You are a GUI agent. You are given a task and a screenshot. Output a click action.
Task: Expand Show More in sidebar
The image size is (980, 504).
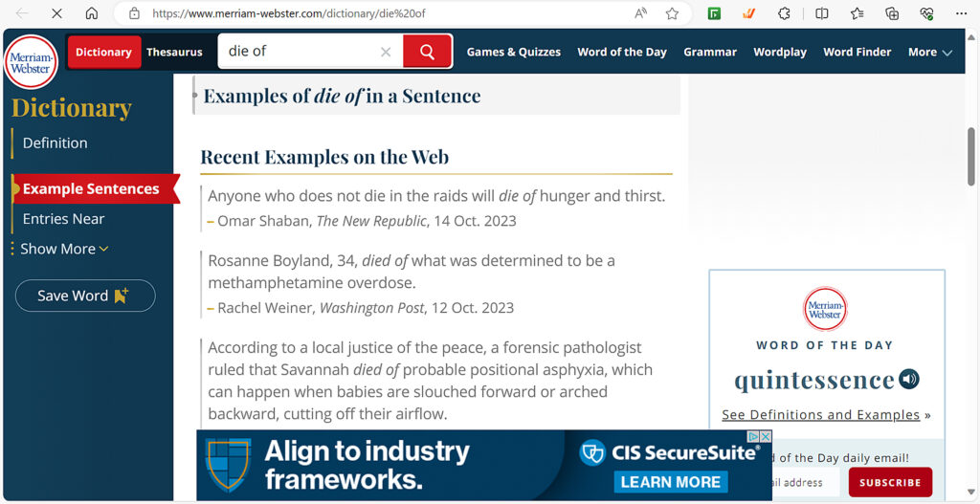64,249
